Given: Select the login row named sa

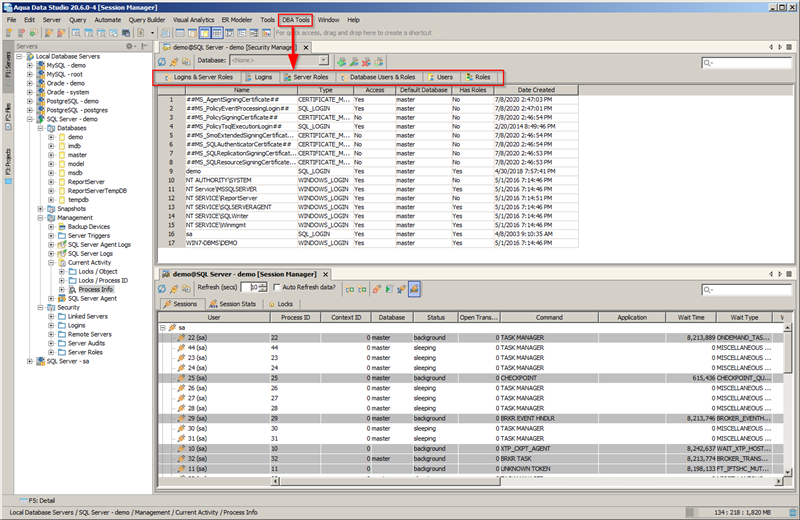Looking at the screenshot, I should (368, 234).
